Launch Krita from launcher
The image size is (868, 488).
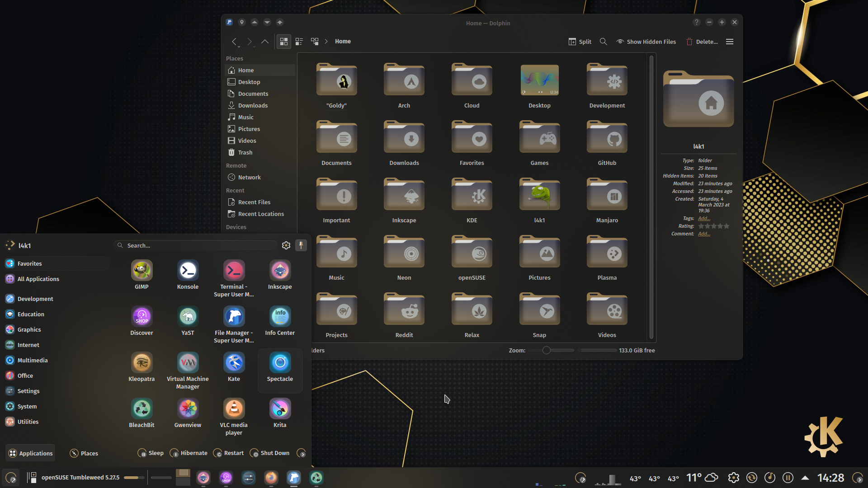click(x=280, y=413)
